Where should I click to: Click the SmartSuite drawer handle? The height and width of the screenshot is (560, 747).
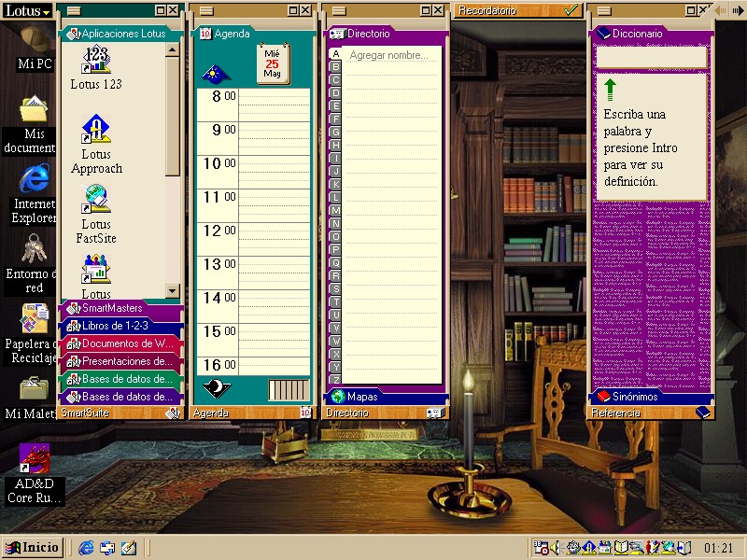(121, 413)
